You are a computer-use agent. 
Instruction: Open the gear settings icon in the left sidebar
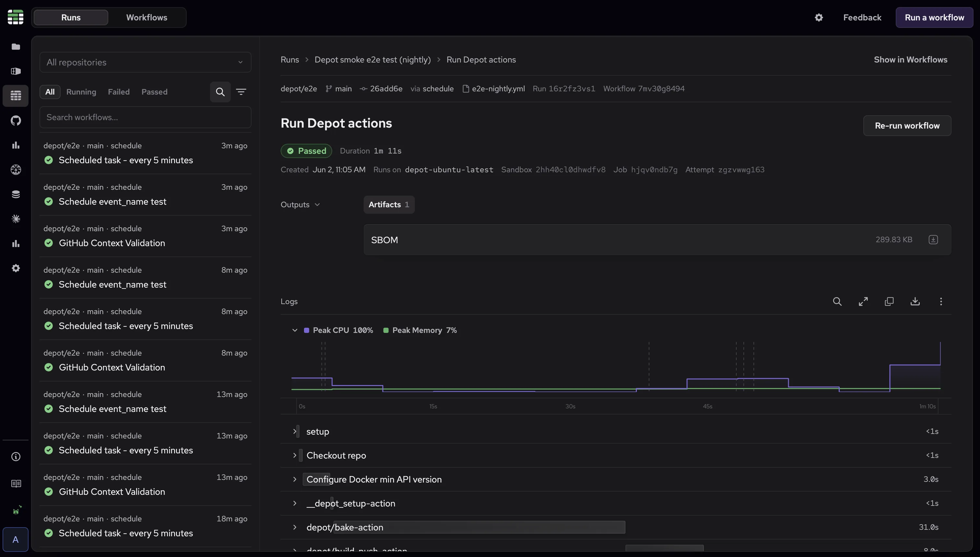point(16,268)
